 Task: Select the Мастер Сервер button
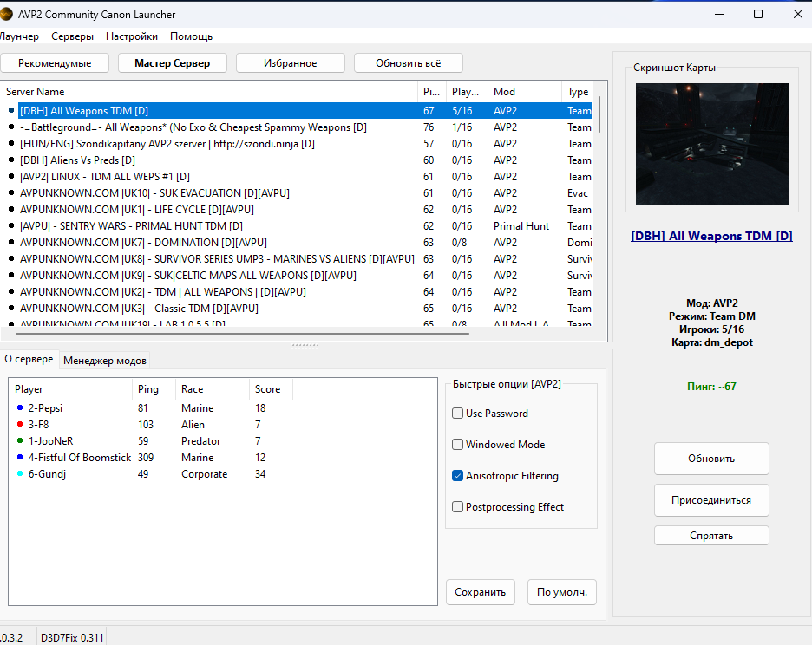173,63
